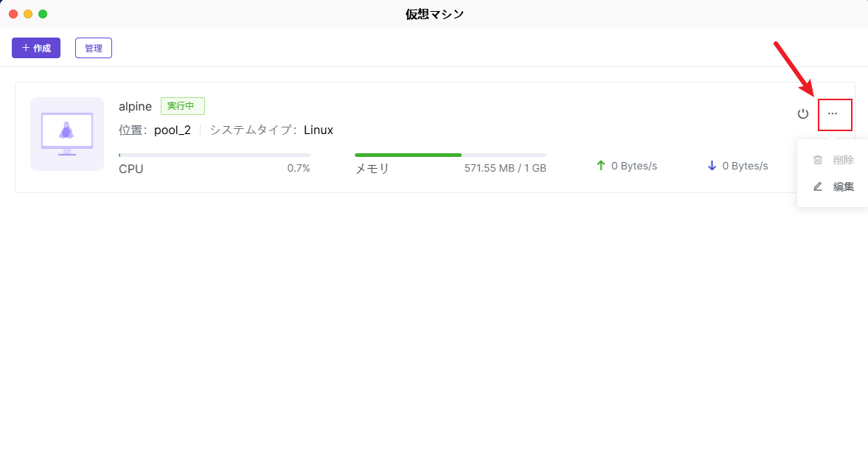
Task: Open the 管理 button
Action: [94, 48]
